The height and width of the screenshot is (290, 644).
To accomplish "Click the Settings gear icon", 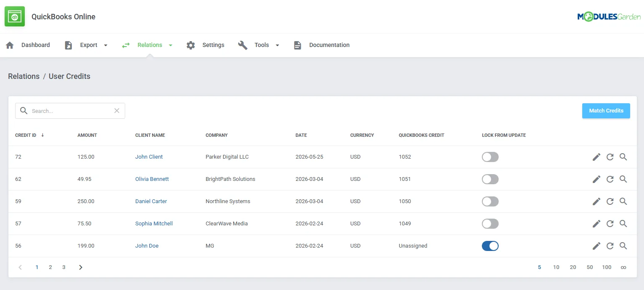I will (191, 45).
